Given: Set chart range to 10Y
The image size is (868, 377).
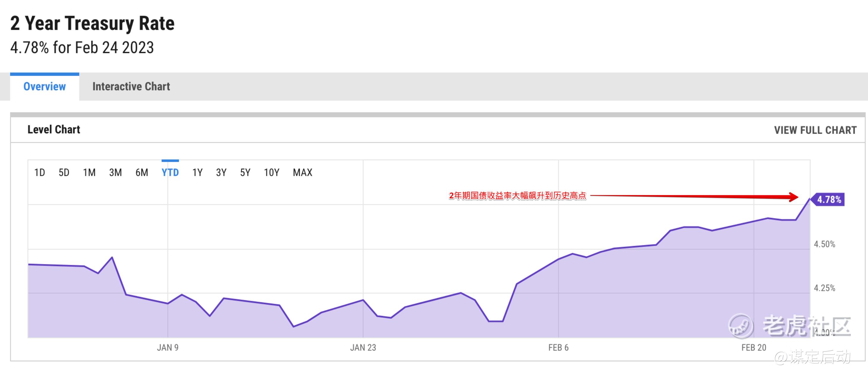Looking at the screenshot, I should (271, 172).
